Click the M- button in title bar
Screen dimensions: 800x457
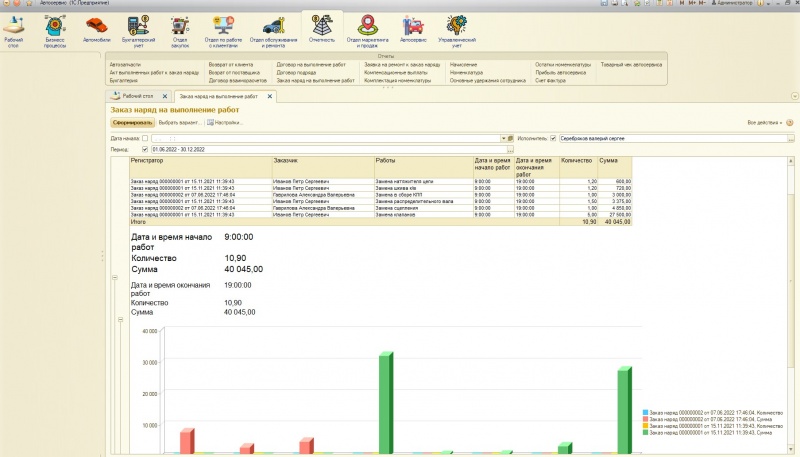point(703,3)
